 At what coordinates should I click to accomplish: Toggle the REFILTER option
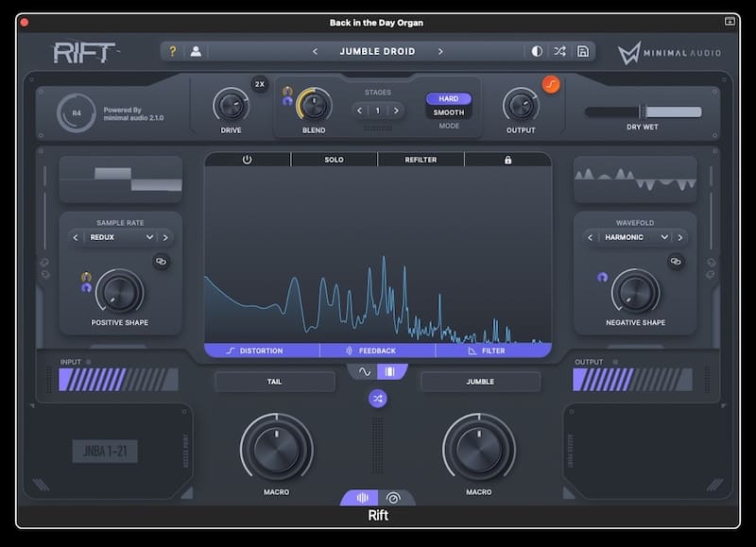click(x=421, y=160)
